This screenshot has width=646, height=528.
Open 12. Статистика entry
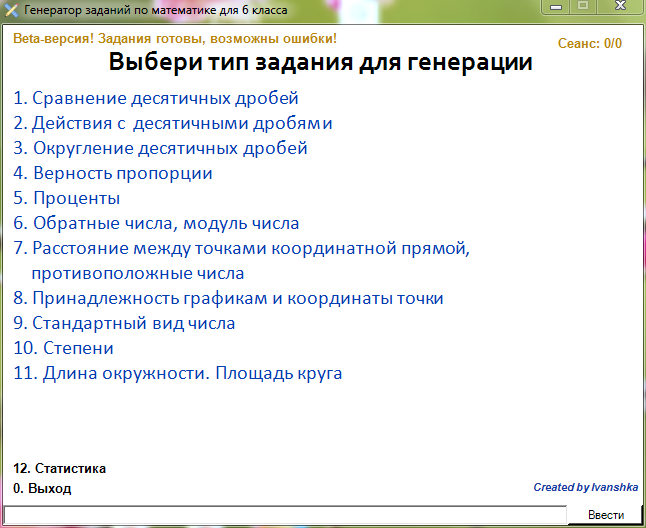(59, 468)
